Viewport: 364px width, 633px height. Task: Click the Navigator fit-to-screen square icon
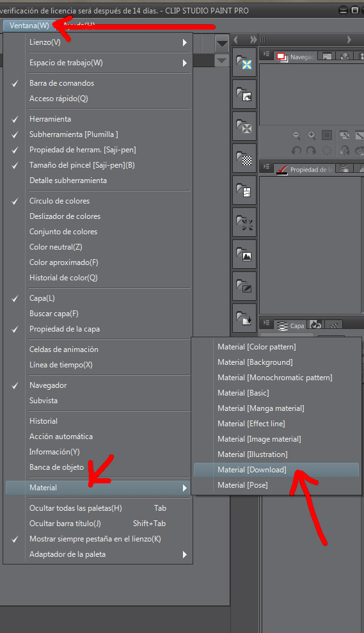pyautogui.click(x=327, y=135)
